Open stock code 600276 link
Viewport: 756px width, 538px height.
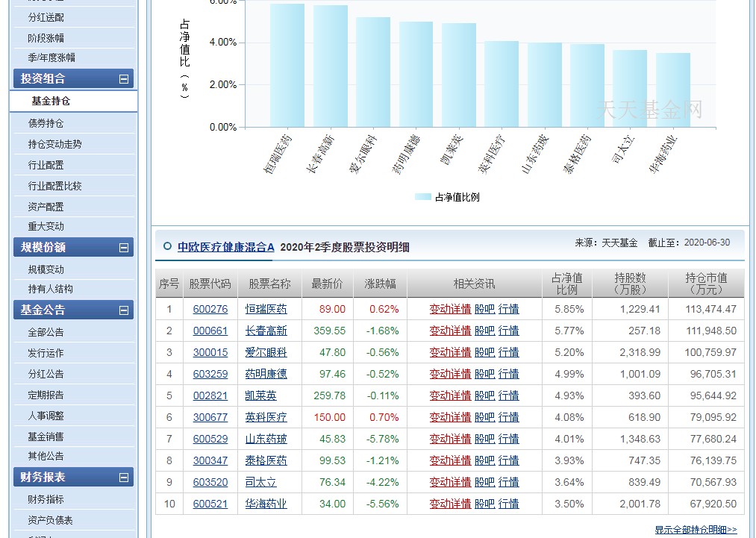(x=210, y=309)
